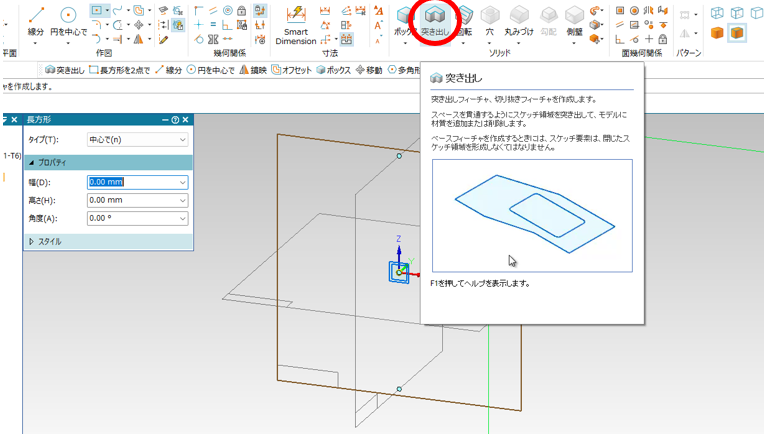
Task: Select the 丸みづけ (Round) feature icon
Action: pyautogui.click(x=519, y=18)
